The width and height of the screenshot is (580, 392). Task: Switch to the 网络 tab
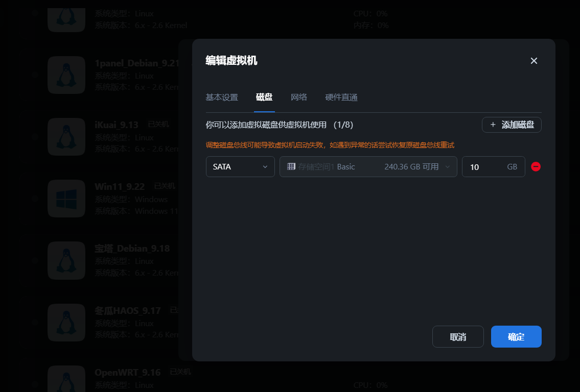[298, 97]
